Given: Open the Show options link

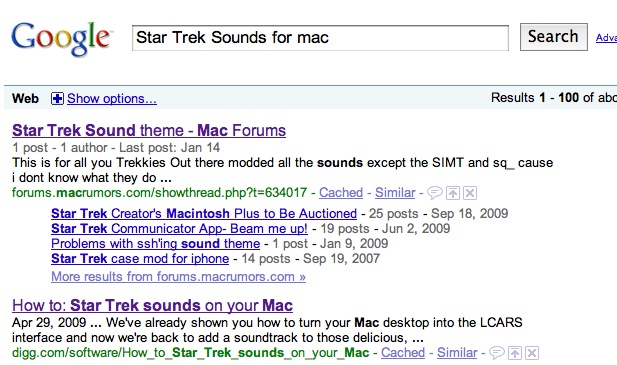Looking at the screenshot, I should click(x=112, y=98).
